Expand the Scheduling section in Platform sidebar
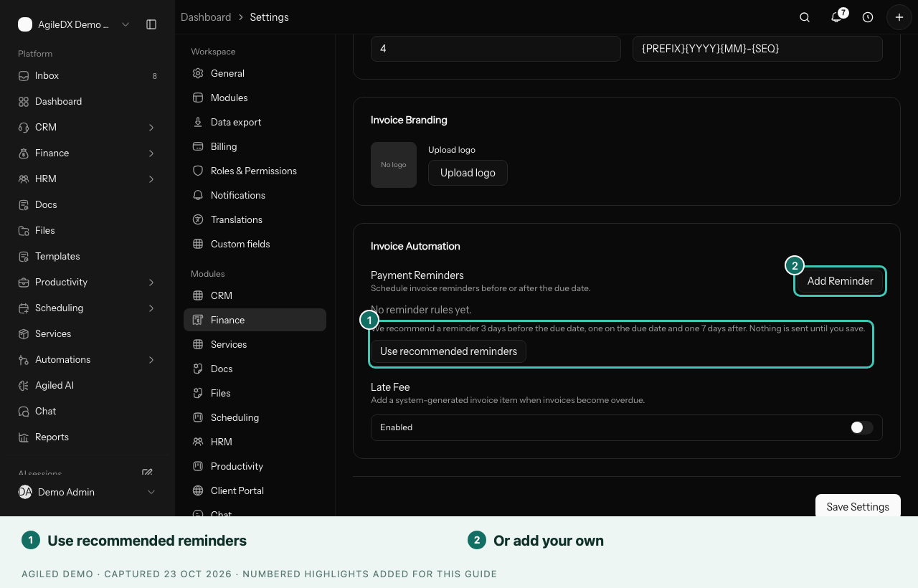Image resolution: width=918 pixels, height=588 pixels. click(x=151, y=308)
